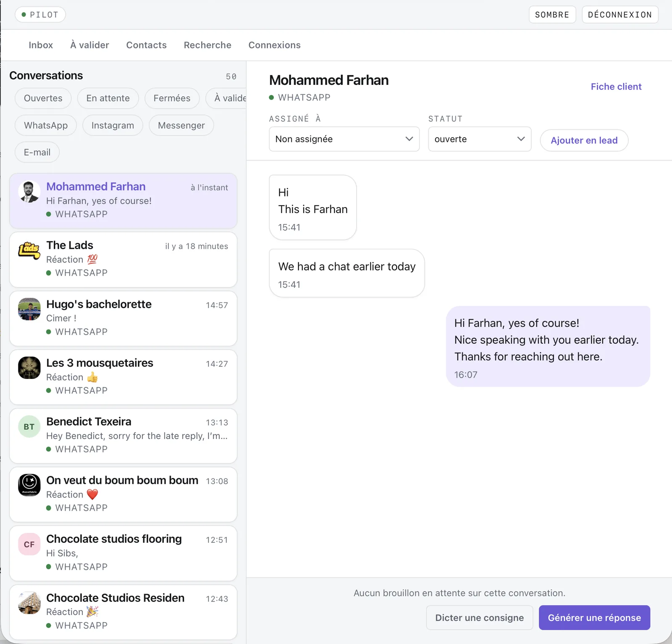Click the conversation count 50
672x644 pixels.
(231, 76)
